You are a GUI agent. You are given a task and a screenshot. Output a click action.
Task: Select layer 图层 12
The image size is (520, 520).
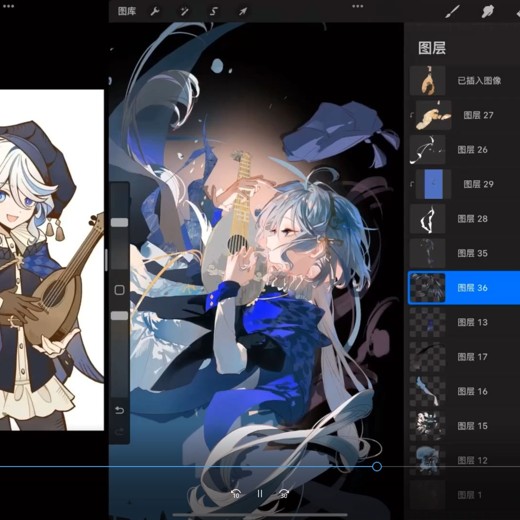[464, 461]
